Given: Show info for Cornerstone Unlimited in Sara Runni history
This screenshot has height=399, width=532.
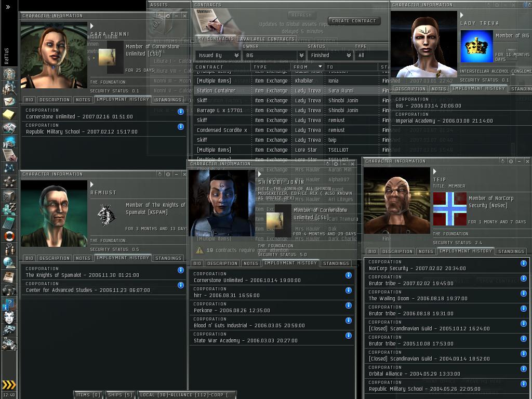Looking at the screenshot, I should tap(181, 112).
